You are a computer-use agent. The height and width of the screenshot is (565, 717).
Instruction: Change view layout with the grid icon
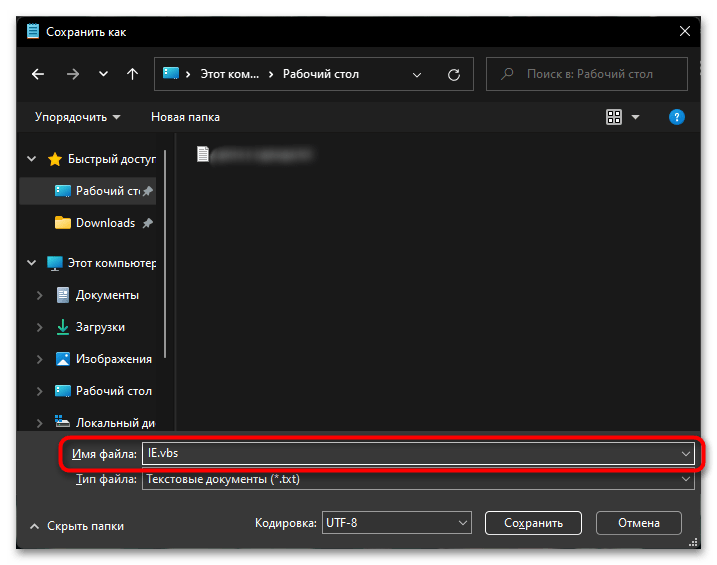click(614, 117)
